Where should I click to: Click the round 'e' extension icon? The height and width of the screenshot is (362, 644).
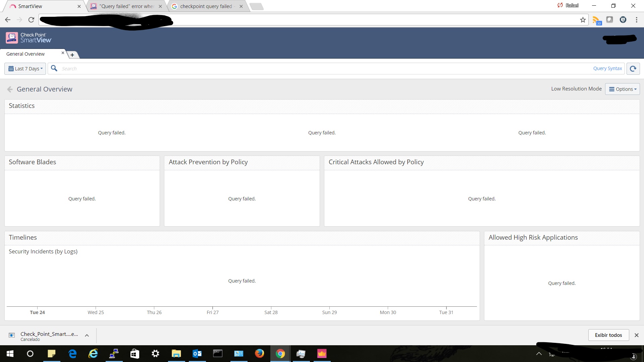[623, 20]
